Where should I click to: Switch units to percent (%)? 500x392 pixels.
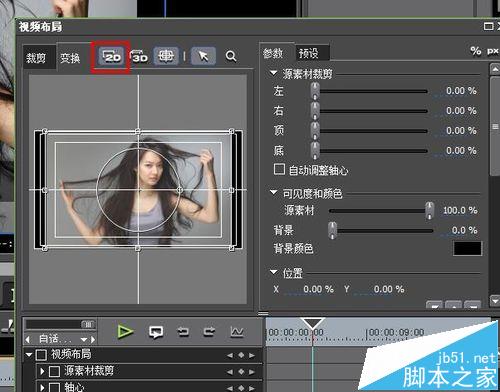[476, 51]
